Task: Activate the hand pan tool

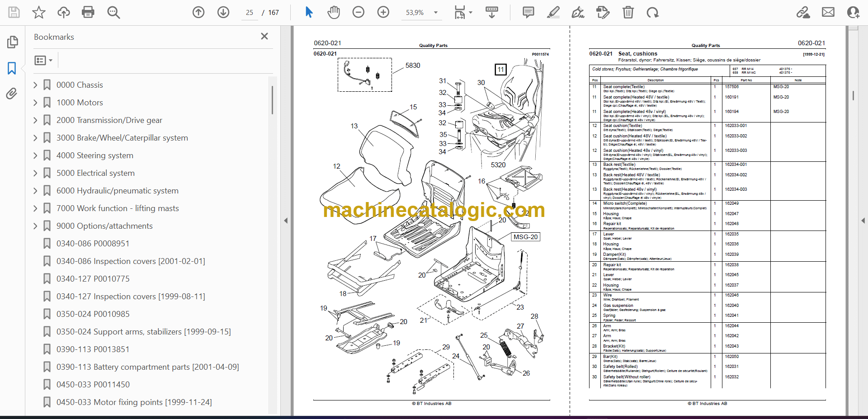Action: [334, 12]
